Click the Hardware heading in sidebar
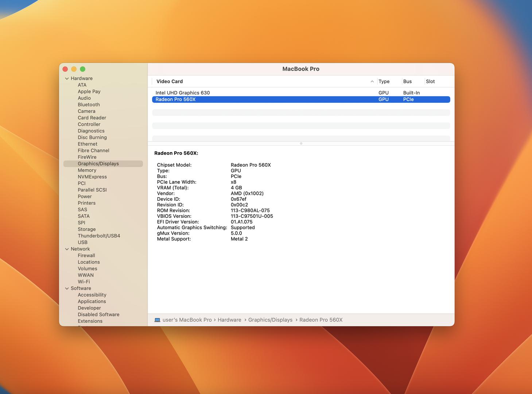This screenshot has width=532, height=394. pos(82,78)
